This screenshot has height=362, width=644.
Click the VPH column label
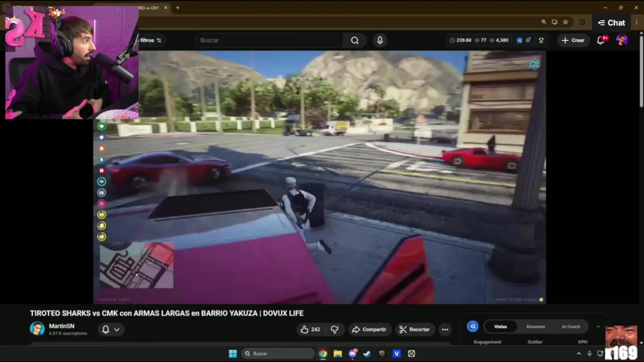click(x=583, y=342)
